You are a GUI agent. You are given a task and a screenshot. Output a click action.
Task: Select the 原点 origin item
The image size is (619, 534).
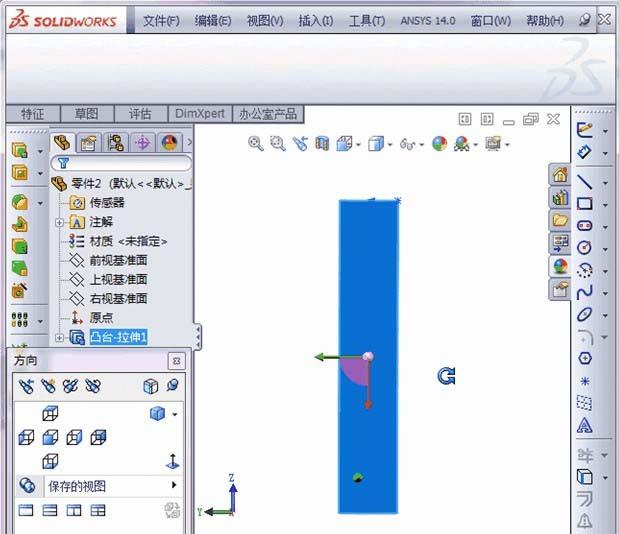(92, 318)
